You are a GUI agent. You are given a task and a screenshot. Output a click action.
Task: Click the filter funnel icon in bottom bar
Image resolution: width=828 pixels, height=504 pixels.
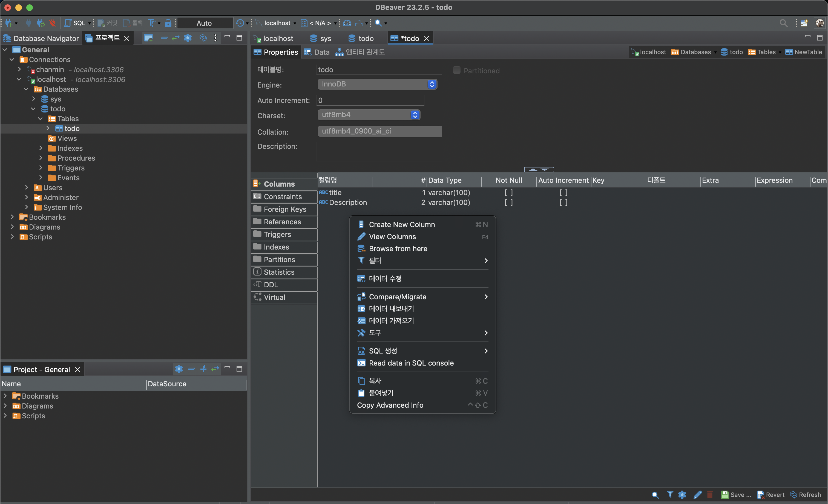670,495
